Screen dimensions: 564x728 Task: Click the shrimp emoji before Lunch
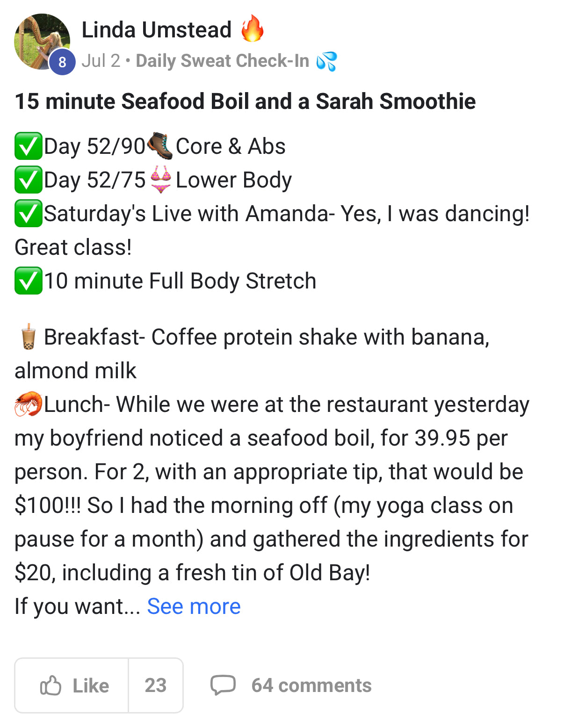[x=29, y=404]
